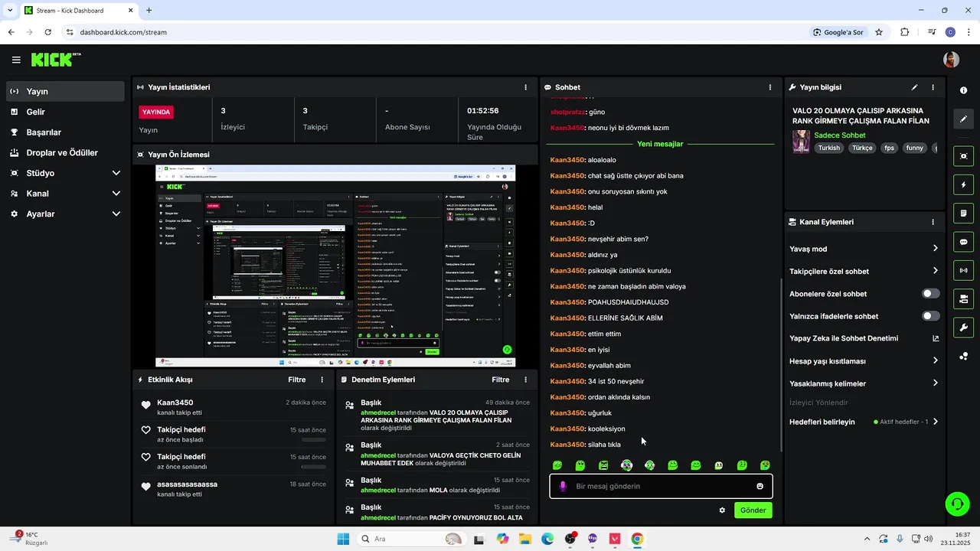
Task: Toggle the notes document widget sidebar icon
Action: [x=963, y=213]
